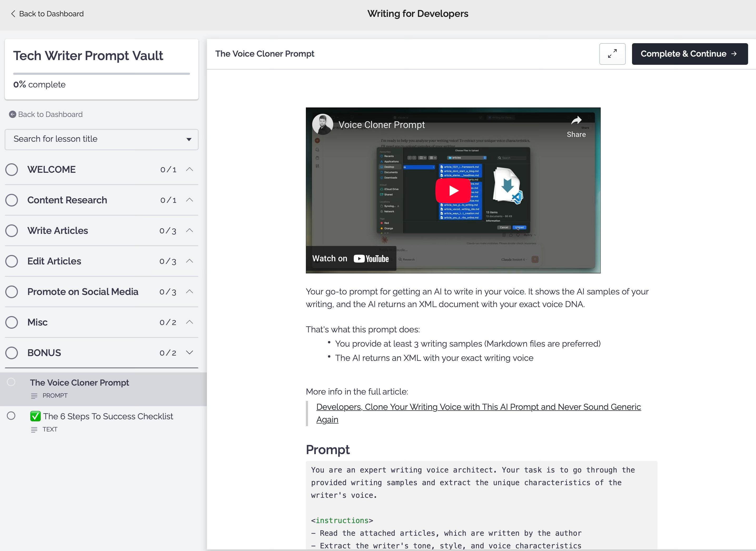Screen dimensions: 756x551
Task: Click sidebar Back to Dashboard arrow icon
Action: (12, 114)
